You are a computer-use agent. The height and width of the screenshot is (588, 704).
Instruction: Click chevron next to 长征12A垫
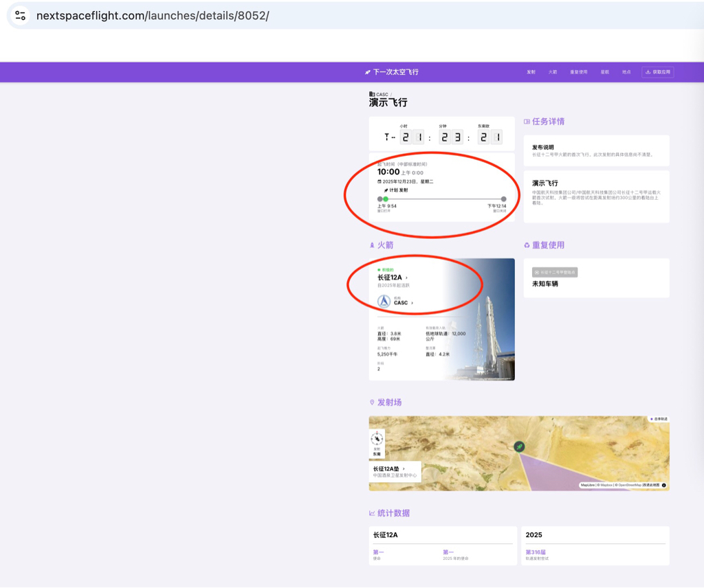[x=404, y=468]
